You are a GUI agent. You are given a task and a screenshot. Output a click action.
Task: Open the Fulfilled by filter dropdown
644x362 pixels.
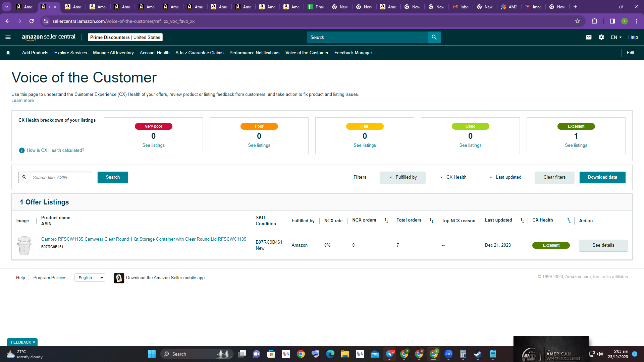[402, 177]
